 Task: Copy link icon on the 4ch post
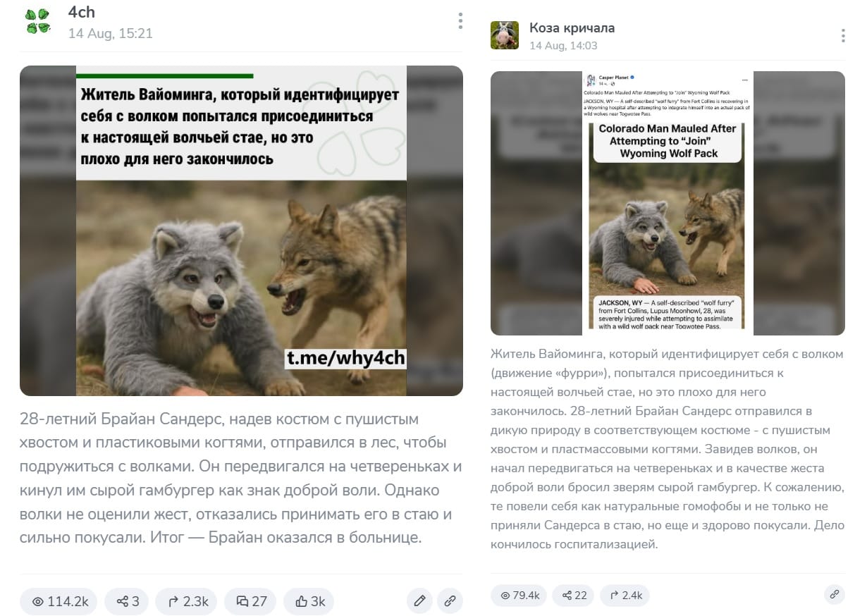(x=450, y=601)
